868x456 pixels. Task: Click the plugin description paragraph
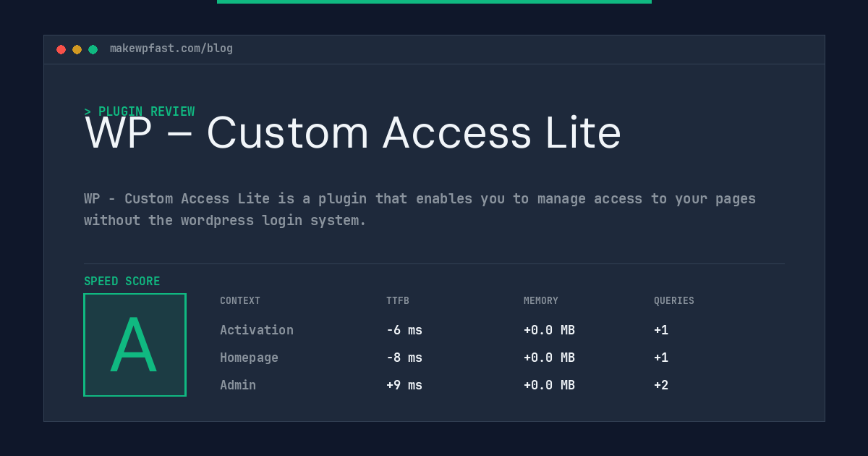420,209
